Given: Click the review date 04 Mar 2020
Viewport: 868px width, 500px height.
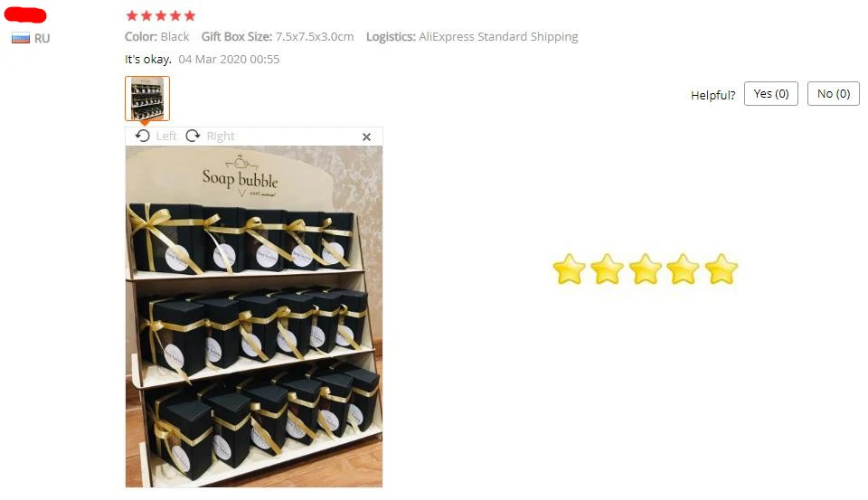Looking at the screenshot, I should point(229,60).
